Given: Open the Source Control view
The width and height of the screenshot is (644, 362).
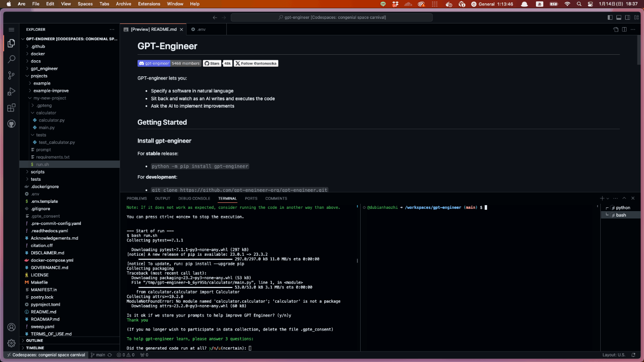Looking at the screenshot, I should 11,75.
